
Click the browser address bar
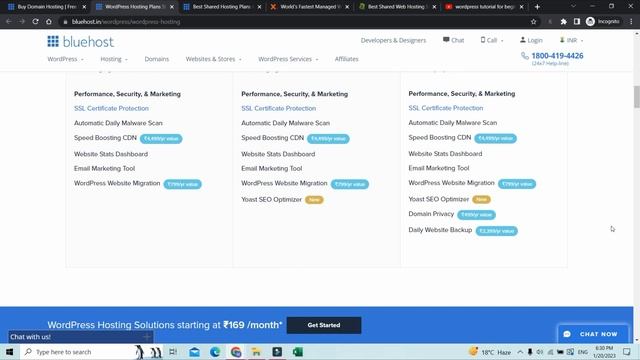[294, 22]
